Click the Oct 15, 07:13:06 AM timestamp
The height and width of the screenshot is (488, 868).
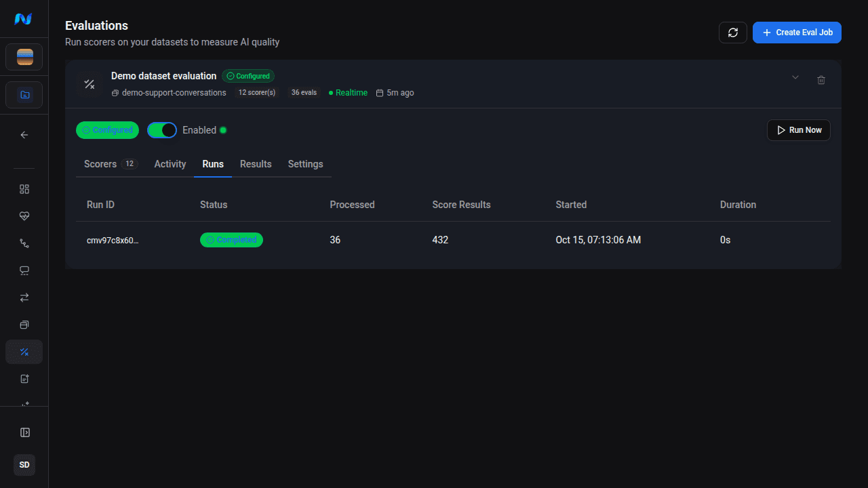598,240
